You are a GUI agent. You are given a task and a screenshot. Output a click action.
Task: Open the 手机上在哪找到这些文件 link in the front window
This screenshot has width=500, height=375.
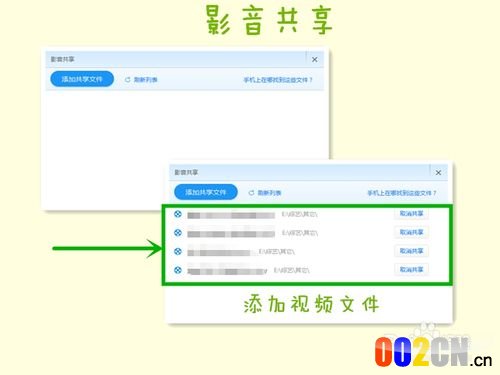click(402, 193)
